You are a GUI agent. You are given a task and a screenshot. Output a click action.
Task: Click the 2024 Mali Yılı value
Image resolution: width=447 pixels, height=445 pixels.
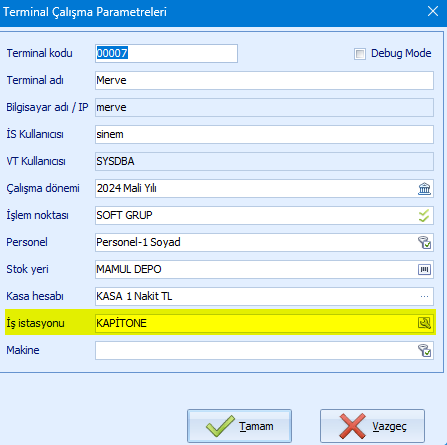click(x=127, y=188)
